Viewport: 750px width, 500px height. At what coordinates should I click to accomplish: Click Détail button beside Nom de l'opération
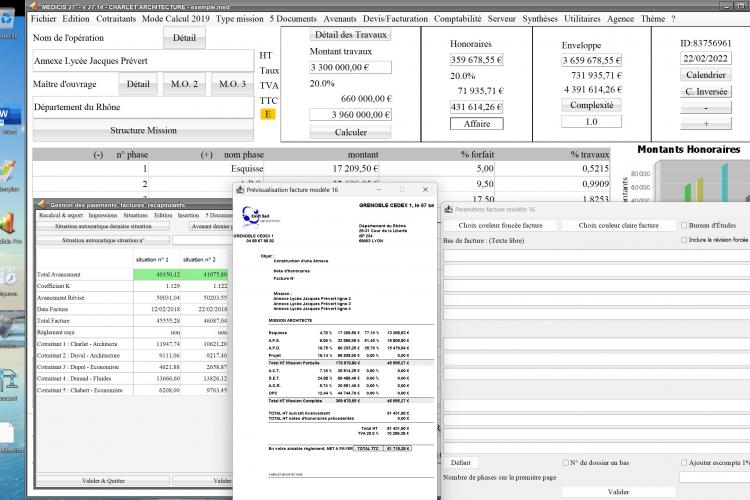point(184,38)
